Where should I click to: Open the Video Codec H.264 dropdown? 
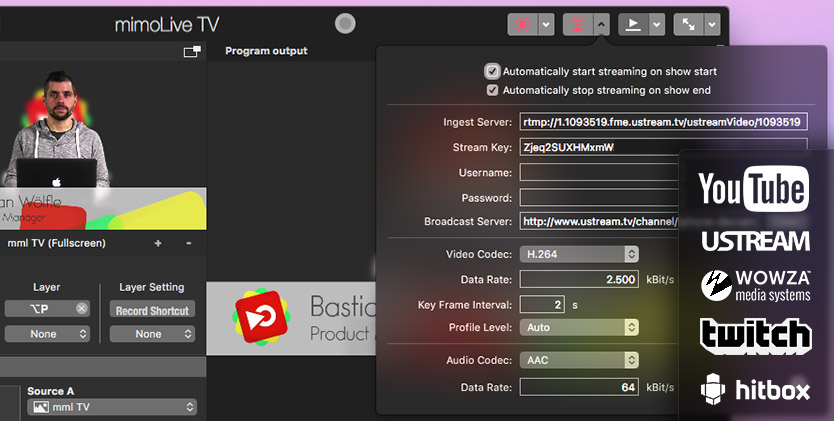click(579, 254)
